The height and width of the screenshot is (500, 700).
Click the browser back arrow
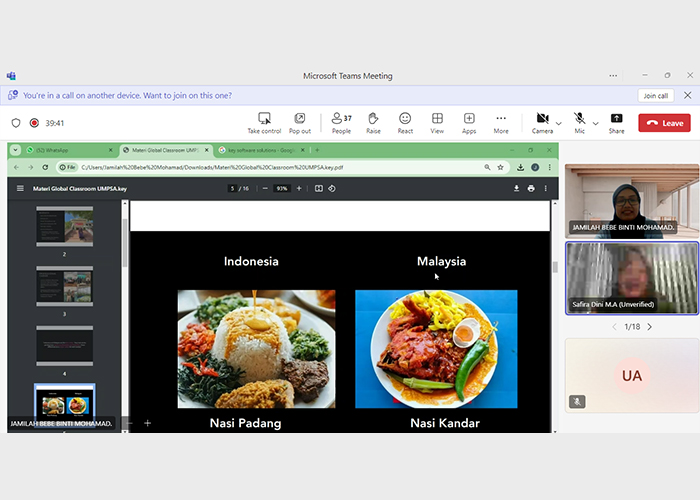[x=17, y=167]
